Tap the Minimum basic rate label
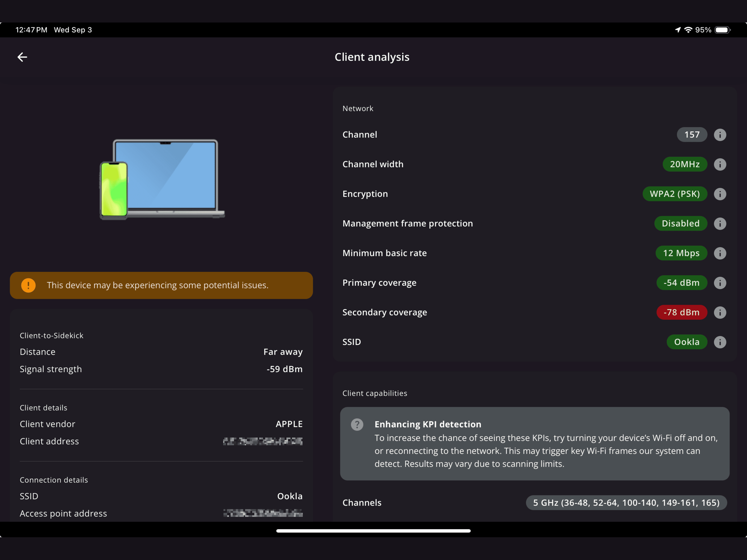The width and height of the screenshot is (747, 560). pyautogui.click(x=384, y=253)
